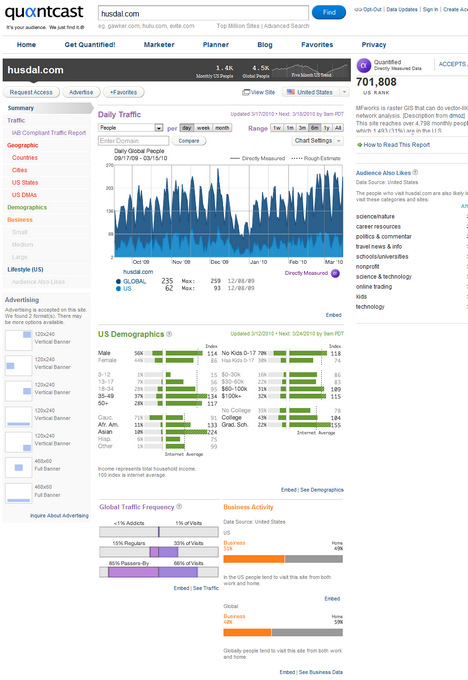Open the Marketer menu item
The width and height of the screenshot is (468, 680).
[x=159, y=45]
